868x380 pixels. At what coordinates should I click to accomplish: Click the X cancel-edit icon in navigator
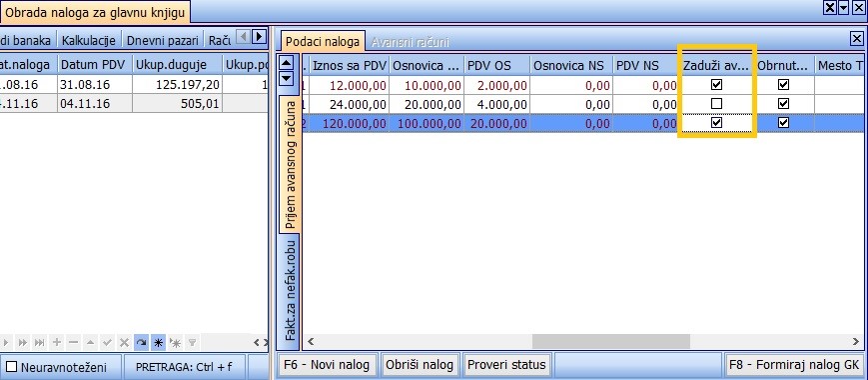(x=124, y=342)
